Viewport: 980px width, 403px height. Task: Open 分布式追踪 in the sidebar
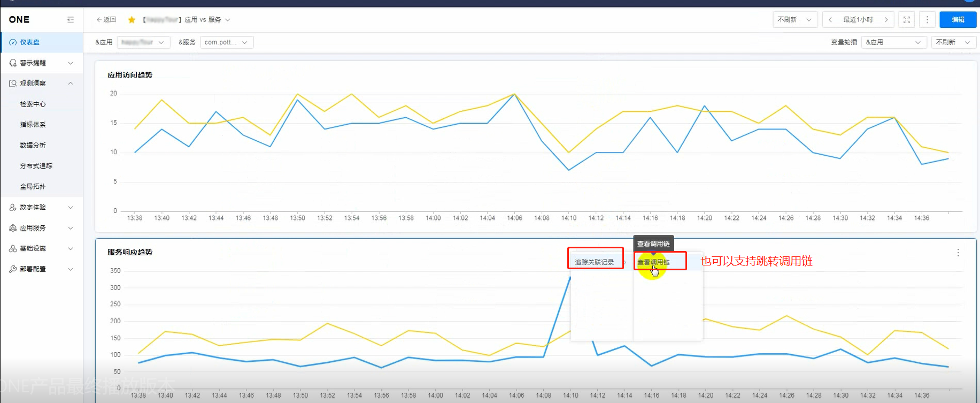(x=36, y=166)
